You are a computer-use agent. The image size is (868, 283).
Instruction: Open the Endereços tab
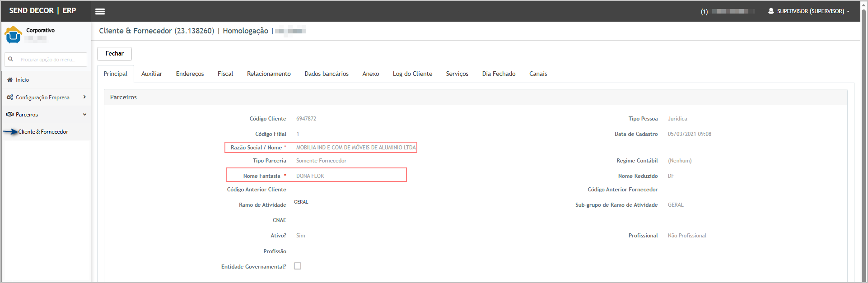click(190, 74)
